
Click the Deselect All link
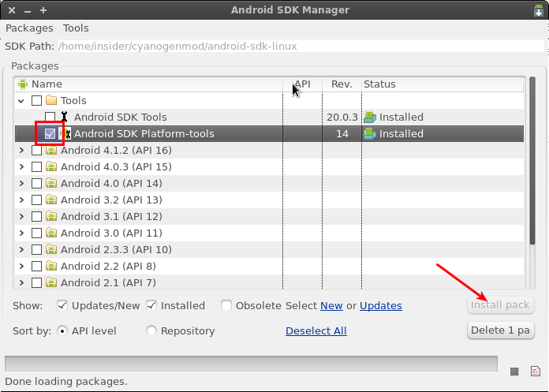(x=316, y=330)
